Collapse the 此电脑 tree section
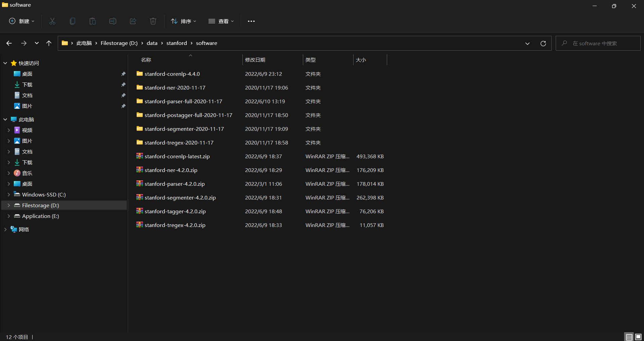This screenshot has height=341, width=644. click(x=5, y=119)
